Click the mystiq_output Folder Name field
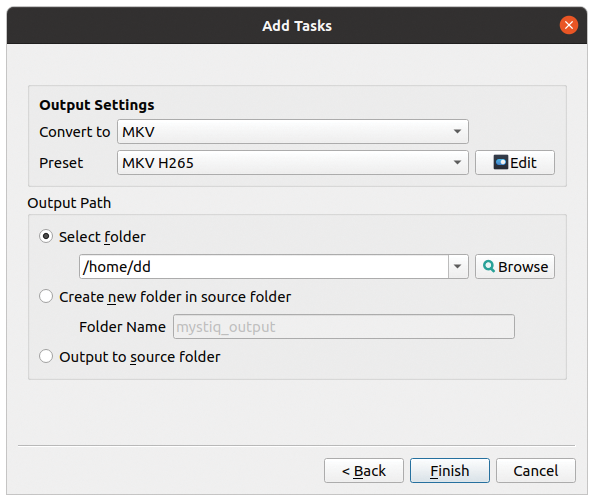 pos(344,326)
